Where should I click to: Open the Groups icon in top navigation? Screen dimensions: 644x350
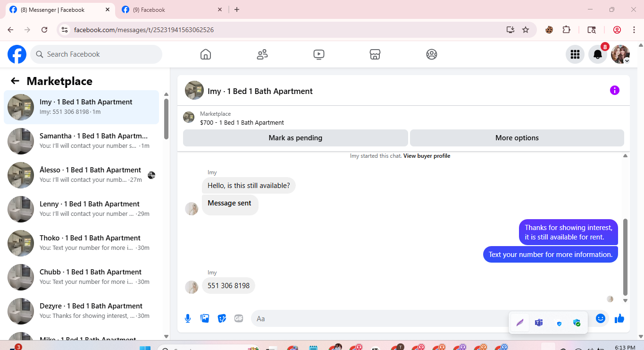tap(432, 54)
